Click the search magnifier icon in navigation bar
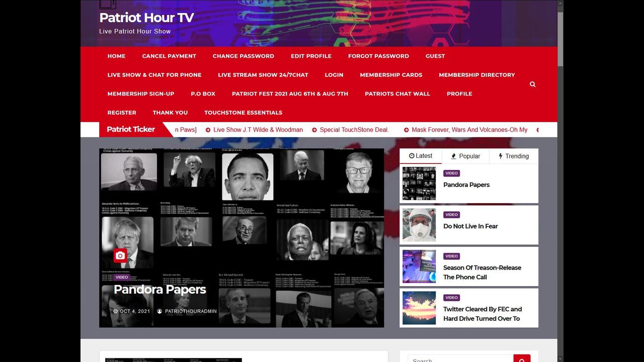Screen dimensions: 644x362 pyautogui.click(x=532, y=84)
